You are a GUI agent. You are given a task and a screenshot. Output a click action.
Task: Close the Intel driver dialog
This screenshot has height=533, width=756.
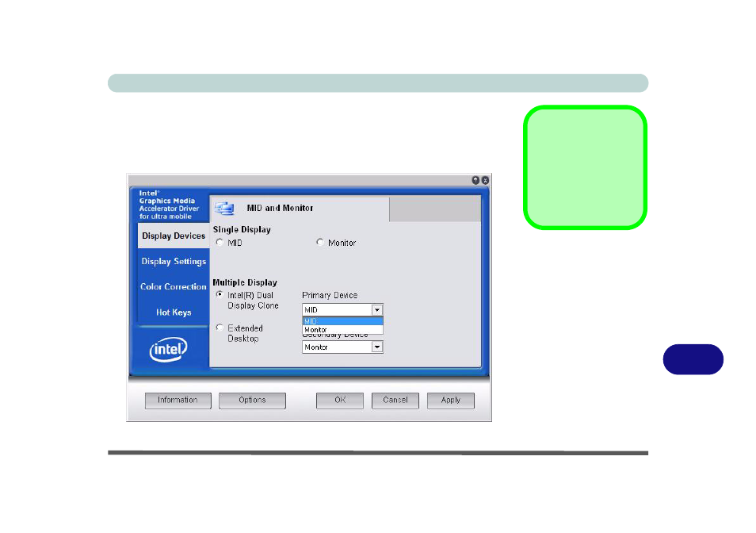click(x=485, y=180)
